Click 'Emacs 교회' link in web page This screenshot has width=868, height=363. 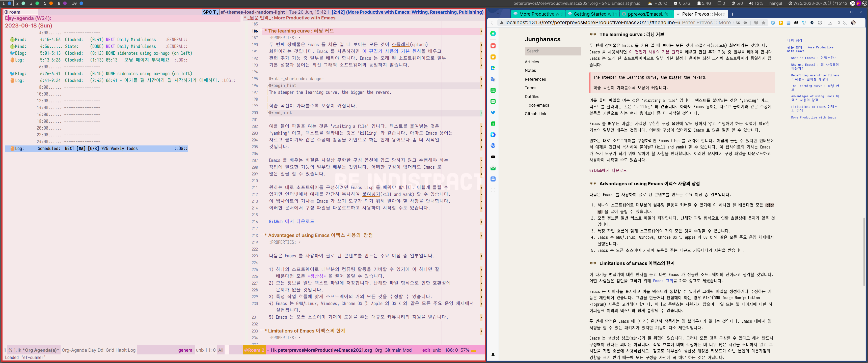pos(663,281)
